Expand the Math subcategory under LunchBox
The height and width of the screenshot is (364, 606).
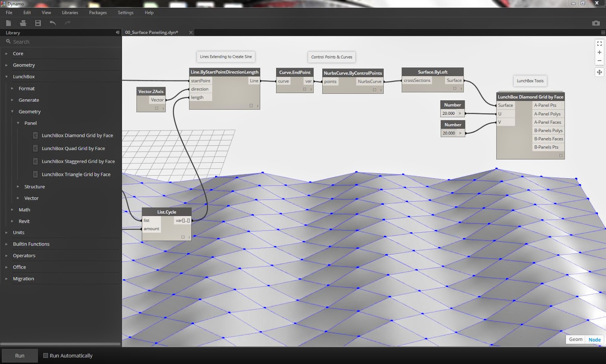[12, 210]
